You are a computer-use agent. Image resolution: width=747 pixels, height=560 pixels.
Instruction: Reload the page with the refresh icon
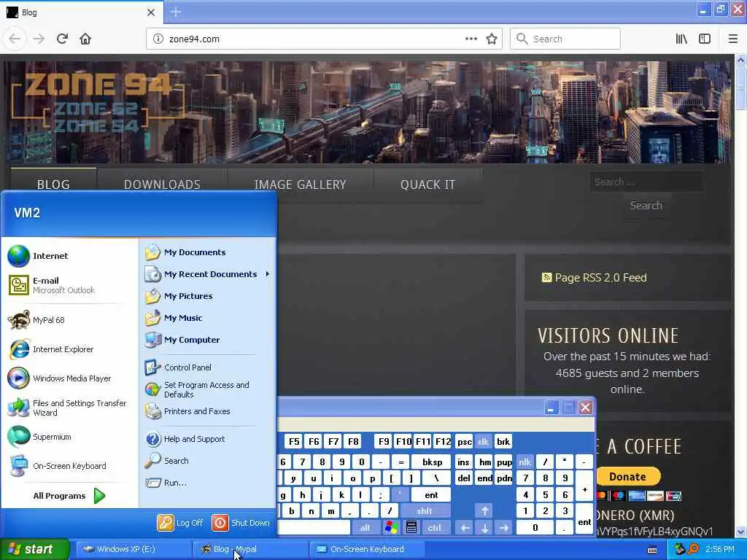(x=62, y=39)
